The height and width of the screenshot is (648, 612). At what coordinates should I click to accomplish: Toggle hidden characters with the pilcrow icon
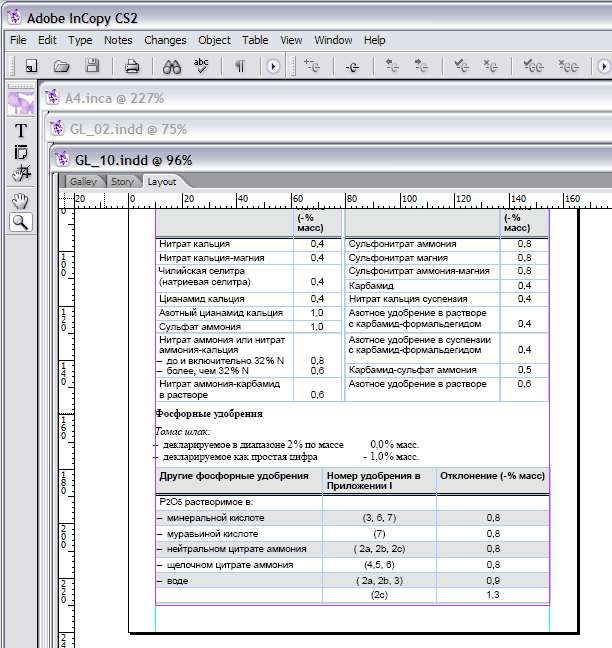(240, 66)
